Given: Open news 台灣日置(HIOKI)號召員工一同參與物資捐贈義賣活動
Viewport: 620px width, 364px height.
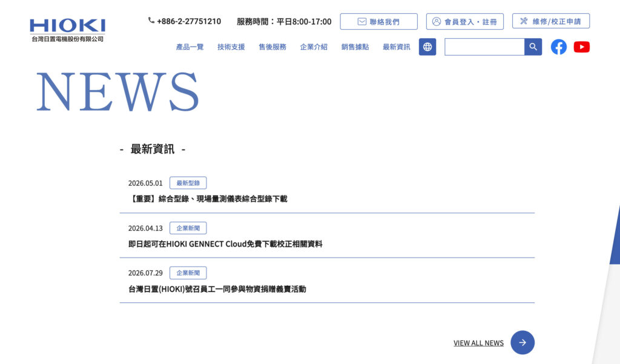Looking at the screenshot, I should click(217, 289).
